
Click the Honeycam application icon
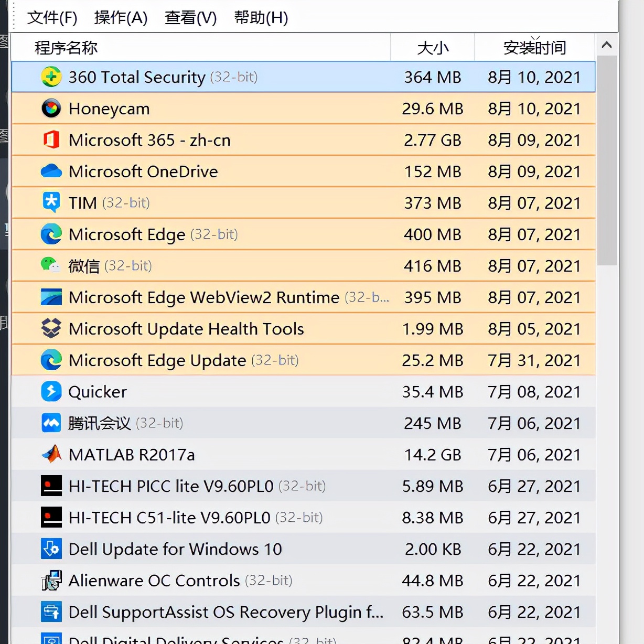coord(51,109)
